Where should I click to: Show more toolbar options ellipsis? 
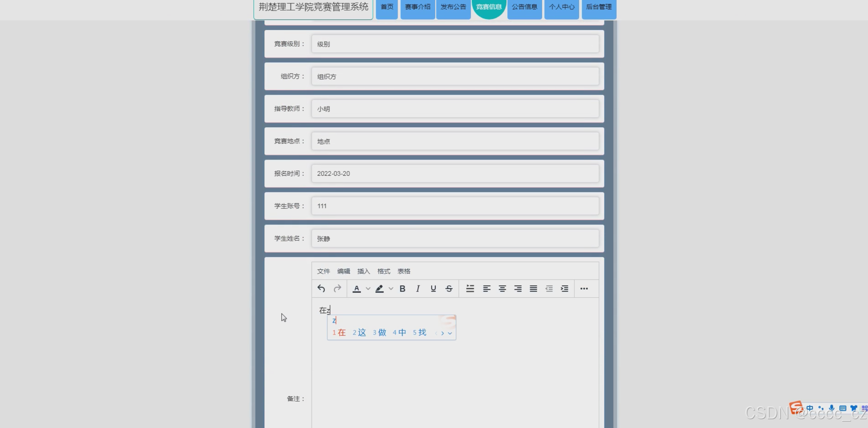584,288
